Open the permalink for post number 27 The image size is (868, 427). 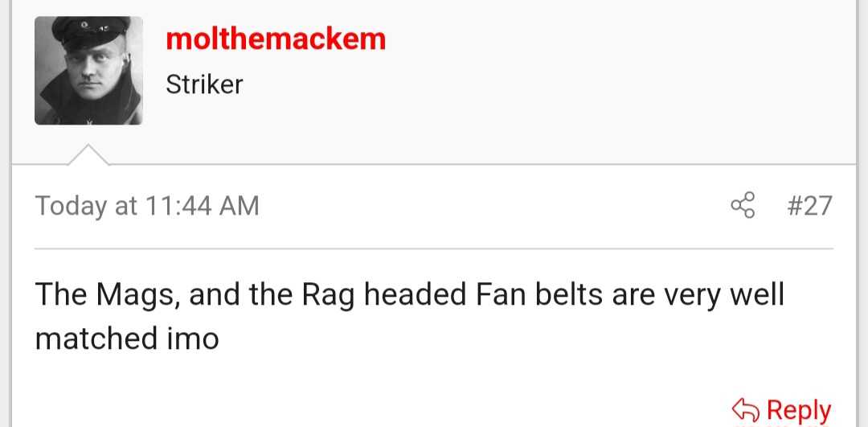coord(809,206)
